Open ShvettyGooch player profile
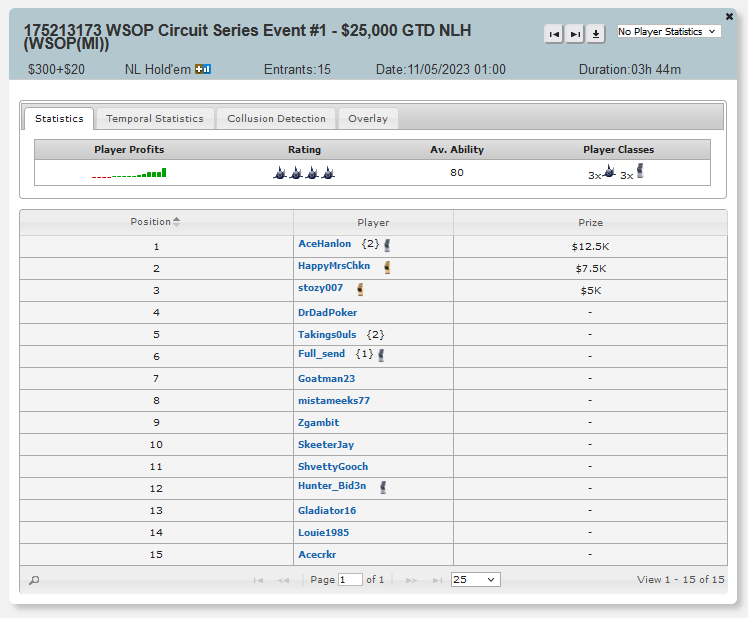 [x=333, y=466]
